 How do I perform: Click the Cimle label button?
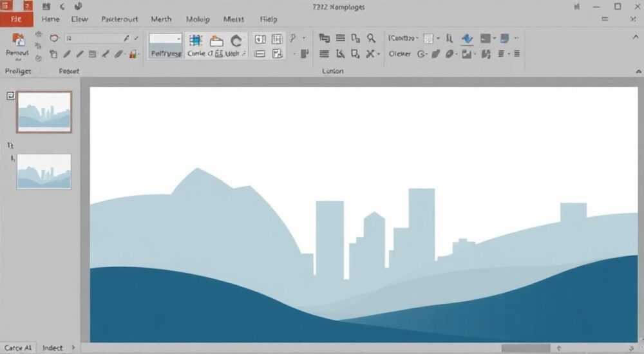pos(196,53)
